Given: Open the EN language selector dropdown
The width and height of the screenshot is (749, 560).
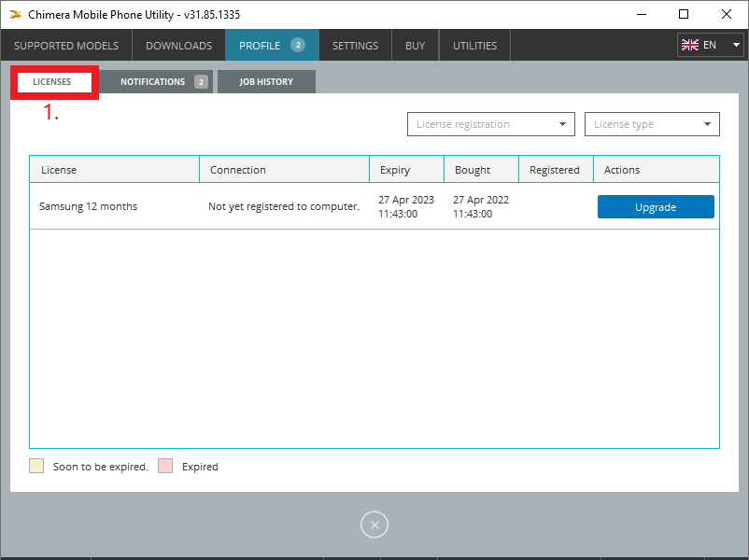Looking at the screenshot, I should [x=711, y=45].
